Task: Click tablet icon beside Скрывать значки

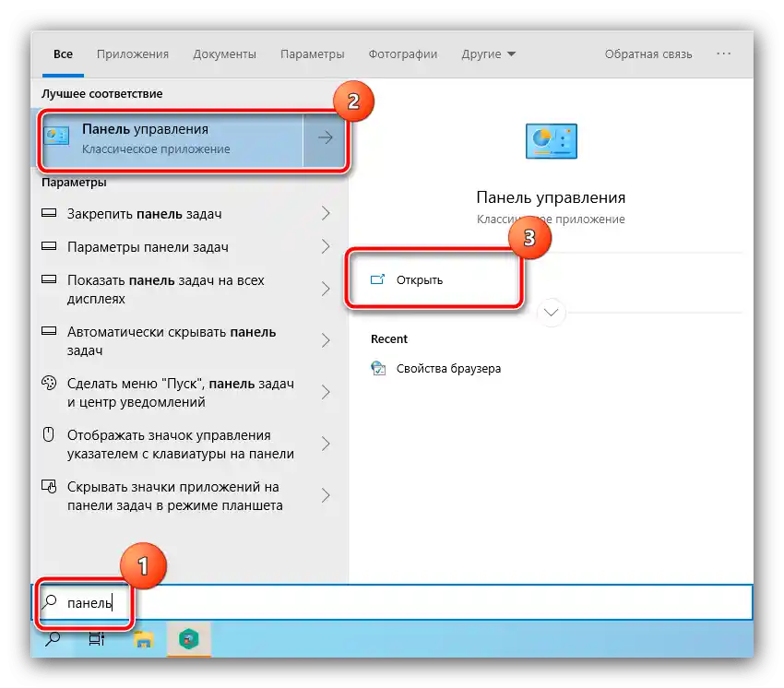Action: [49, 486]
